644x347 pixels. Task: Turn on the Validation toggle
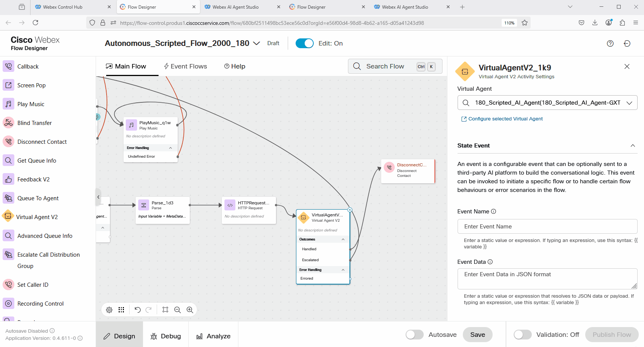522,335
